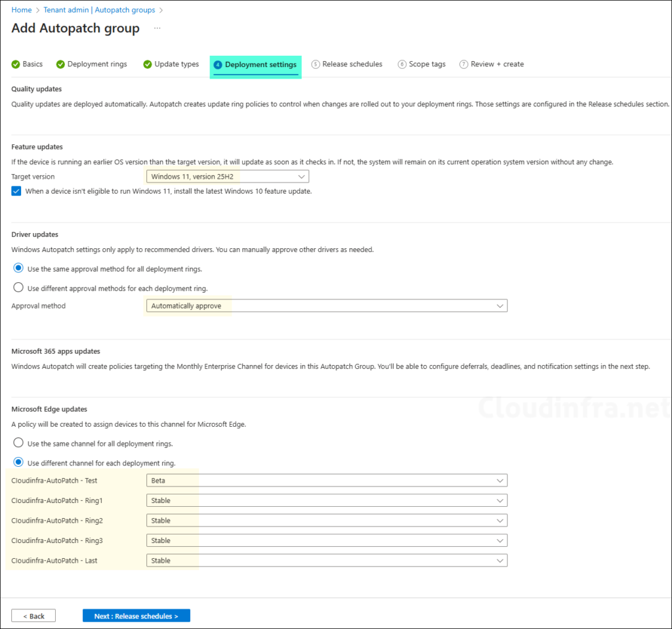Open the Target version dropdown
672x629 pixels.
[227, 177]
